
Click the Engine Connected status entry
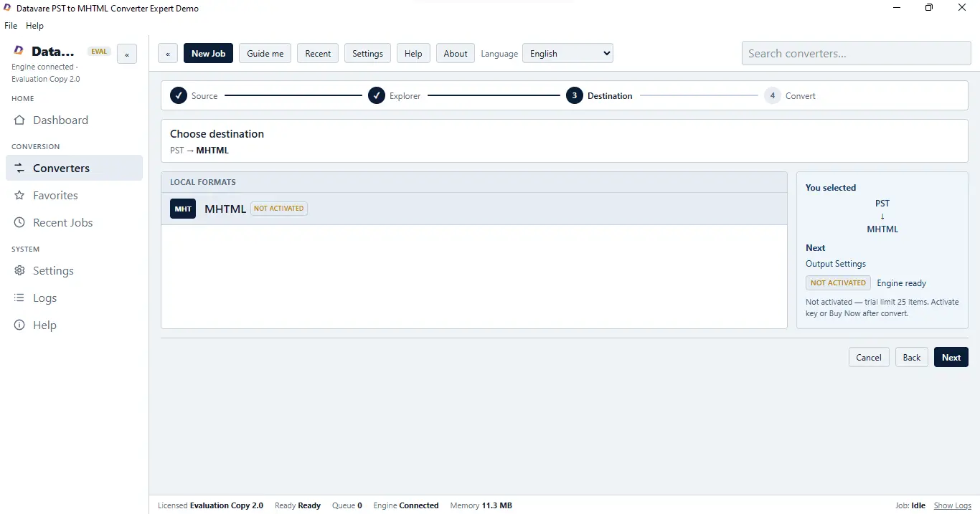406,505
